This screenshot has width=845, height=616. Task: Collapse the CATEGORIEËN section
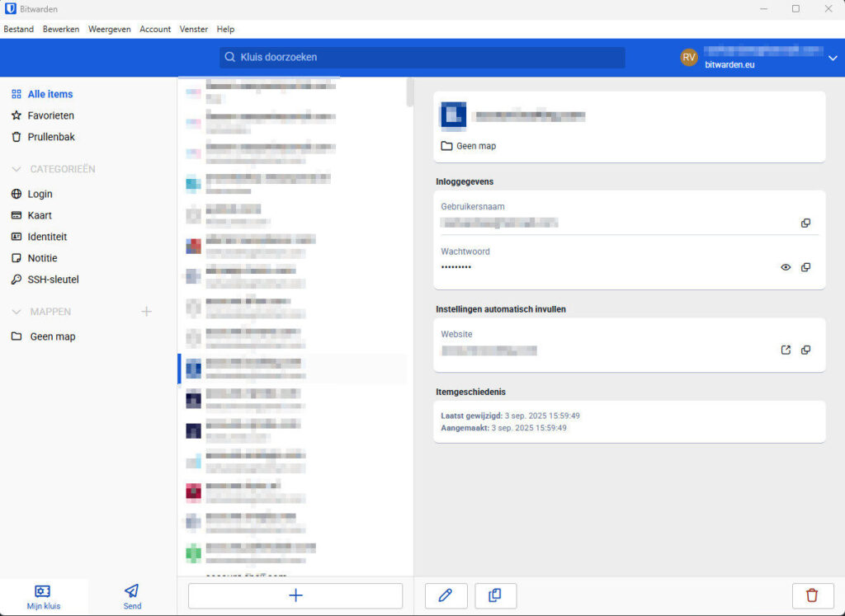coord(17,169)
